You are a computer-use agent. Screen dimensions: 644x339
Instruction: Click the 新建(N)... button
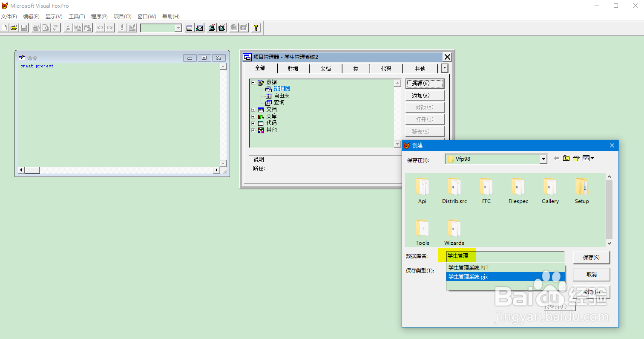(425, 84)
